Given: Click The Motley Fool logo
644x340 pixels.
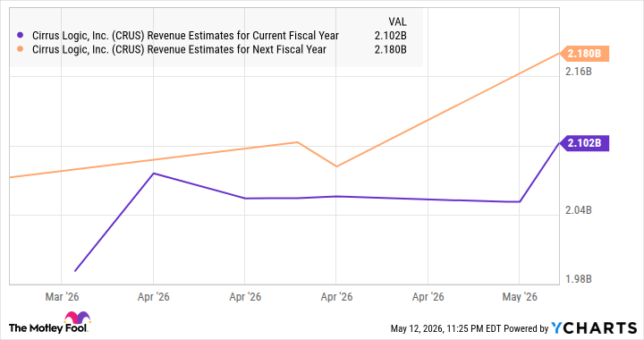Looking at the screenshot, I should click(49, 323).
